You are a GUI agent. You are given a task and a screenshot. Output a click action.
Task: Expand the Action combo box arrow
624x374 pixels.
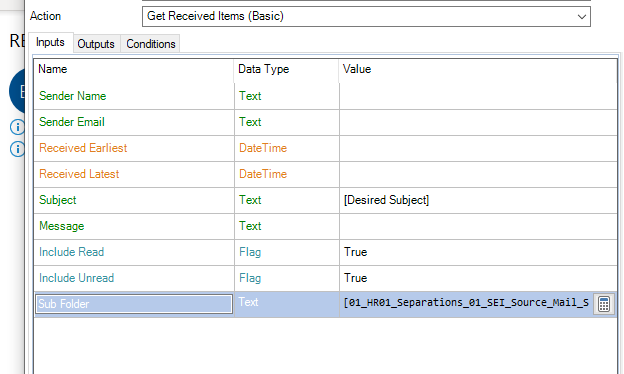tap(581, 17)
